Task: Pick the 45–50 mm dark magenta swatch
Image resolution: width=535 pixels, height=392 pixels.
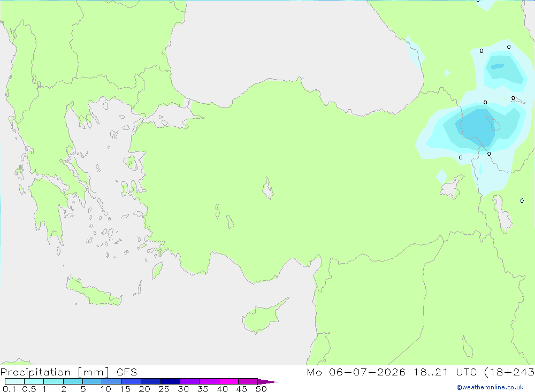Action: (248, 381)
